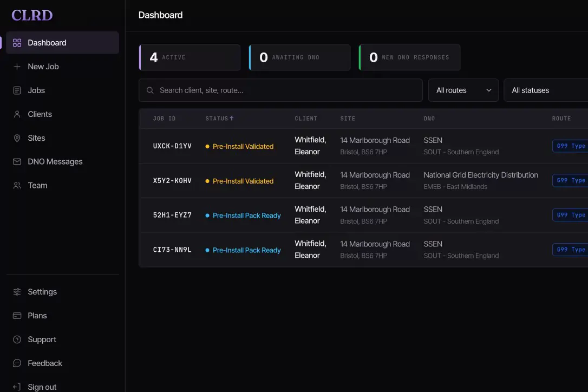This screenshot has height=392, width=588.
Task: Go to the Jobs page label
Action: tap(36, 90)
